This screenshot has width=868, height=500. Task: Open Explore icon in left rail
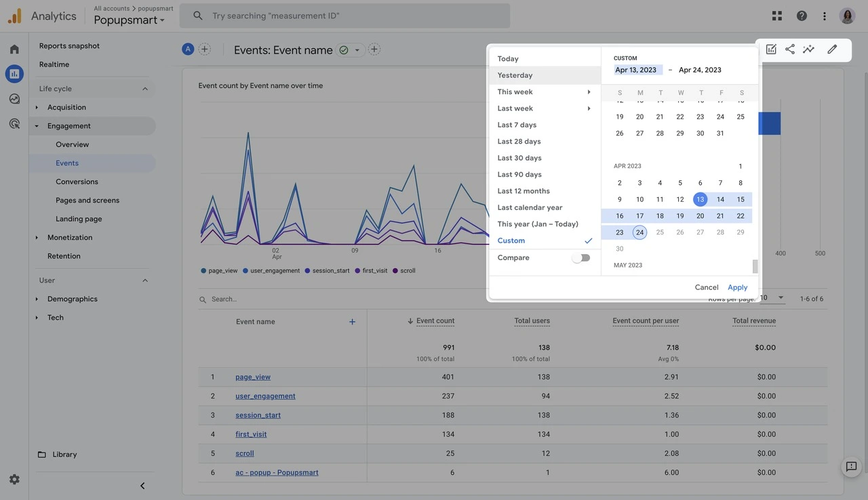tap(14, 98)
